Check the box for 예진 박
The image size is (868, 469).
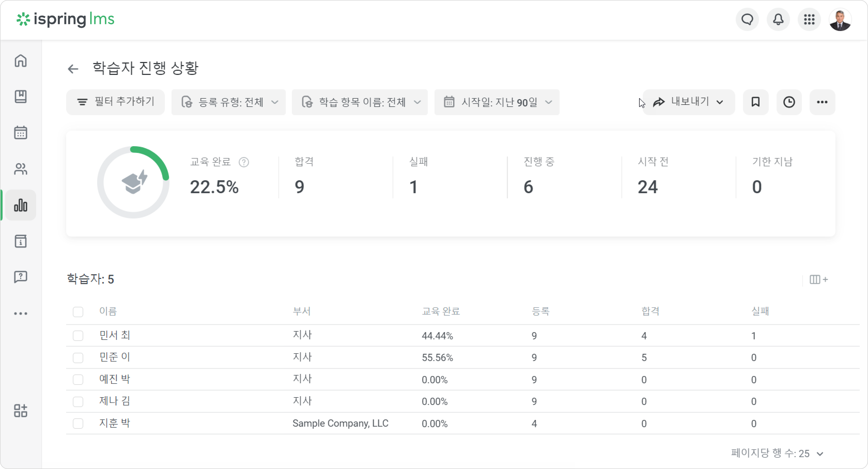coord(78,380)
